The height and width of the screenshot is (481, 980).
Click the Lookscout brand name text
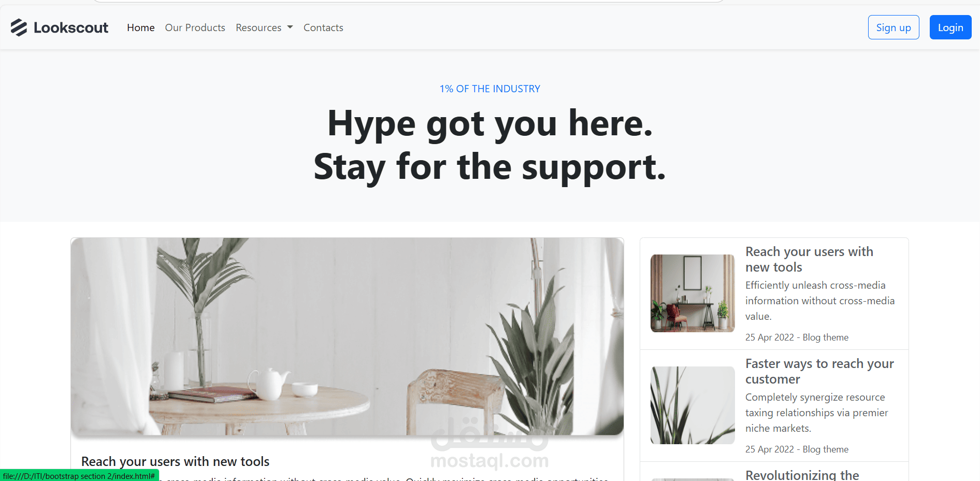click(71, 27)
